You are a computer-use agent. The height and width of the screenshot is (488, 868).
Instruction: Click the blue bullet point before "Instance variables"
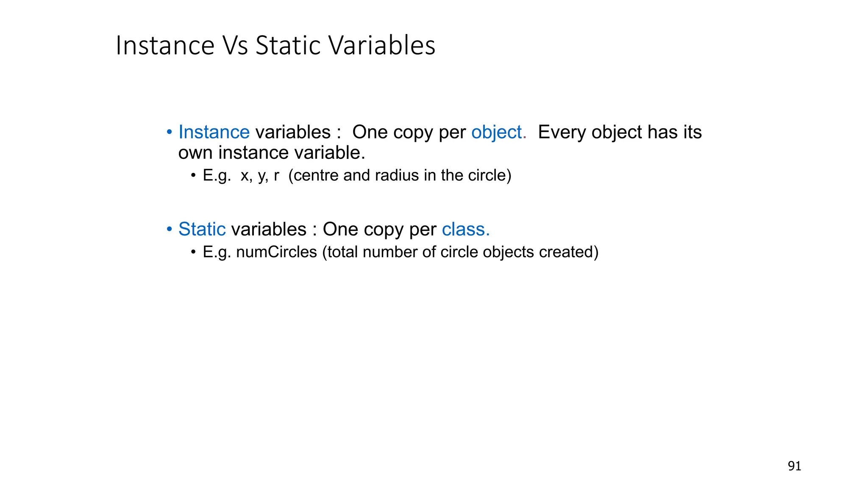point(170,132)
